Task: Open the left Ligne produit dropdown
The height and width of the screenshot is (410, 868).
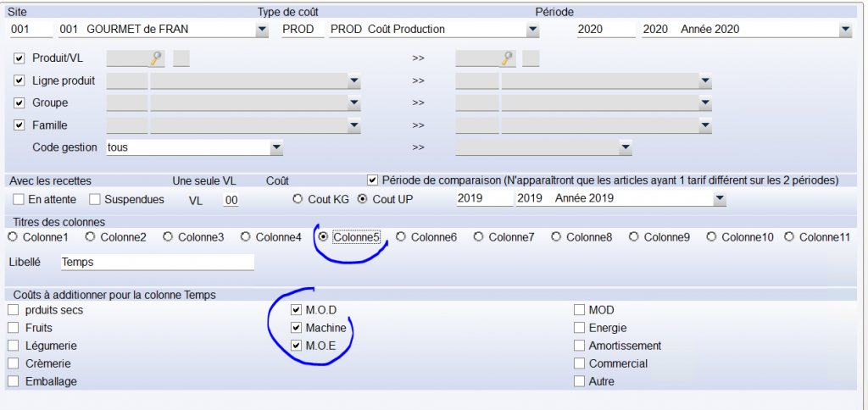Action: (x=353, y=81)
